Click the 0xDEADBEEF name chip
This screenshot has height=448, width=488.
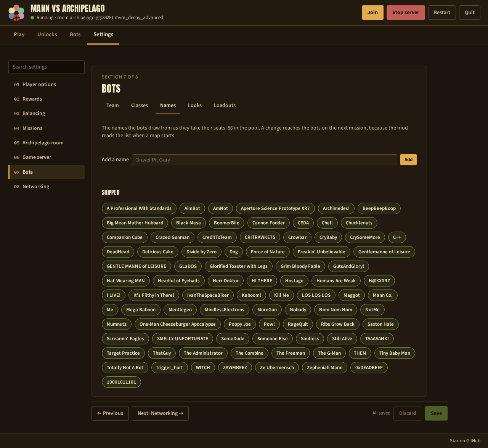coord(369,368)
